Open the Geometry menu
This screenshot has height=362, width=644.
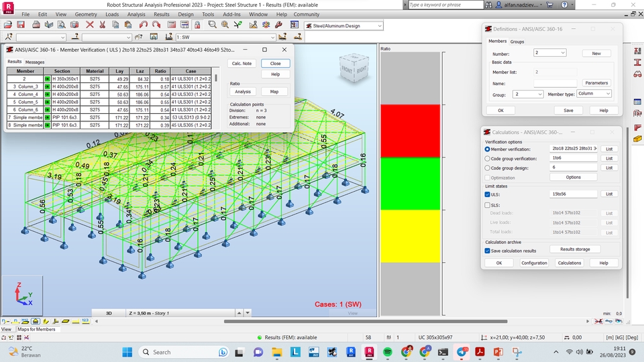[86, 14]
